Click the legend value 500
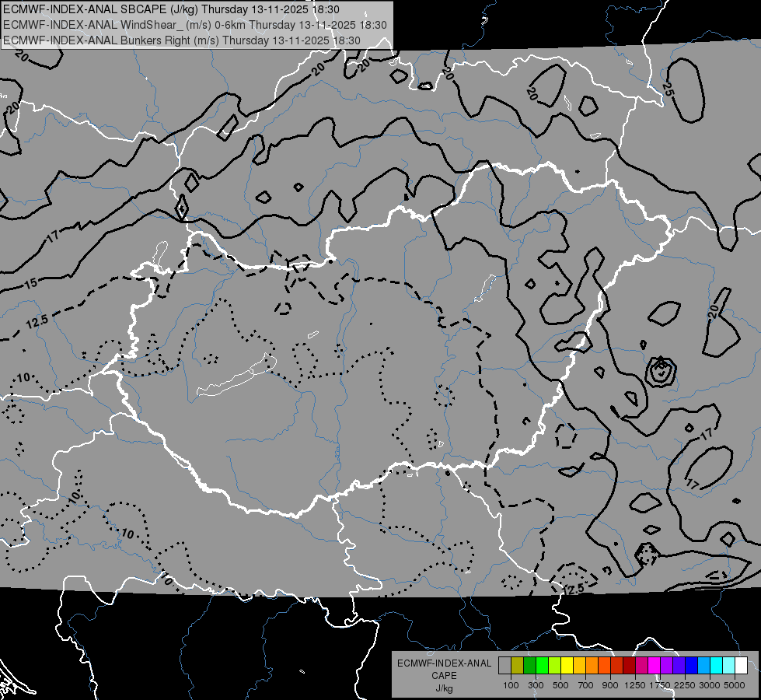761x700 pixels. (x=560, y=685)
